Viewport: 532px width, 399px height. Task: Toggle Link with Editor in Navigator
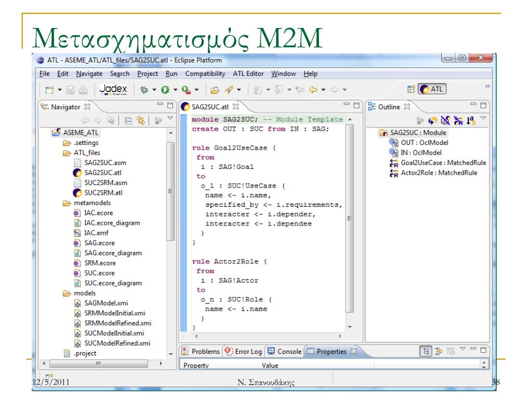(x=141, y=121)
